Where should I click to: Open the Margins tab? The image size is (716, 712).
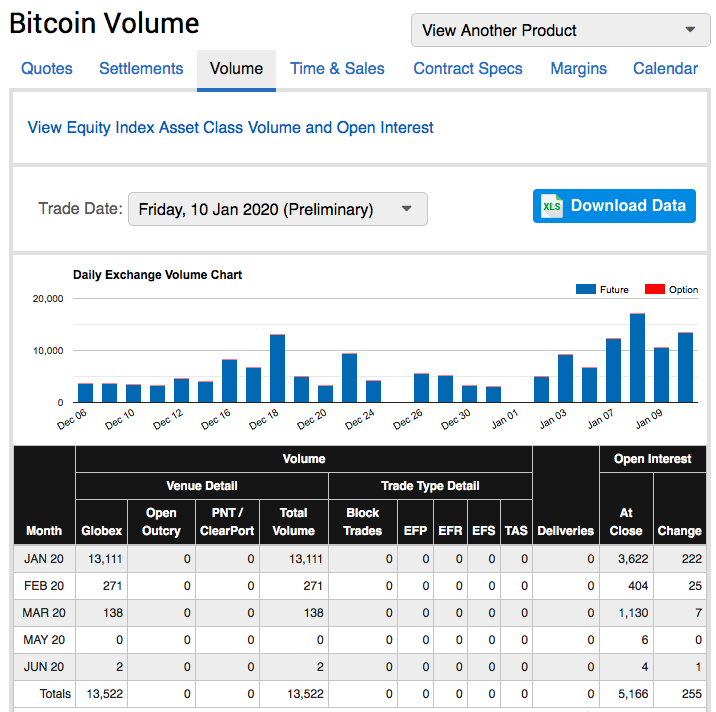click(578, 68)
